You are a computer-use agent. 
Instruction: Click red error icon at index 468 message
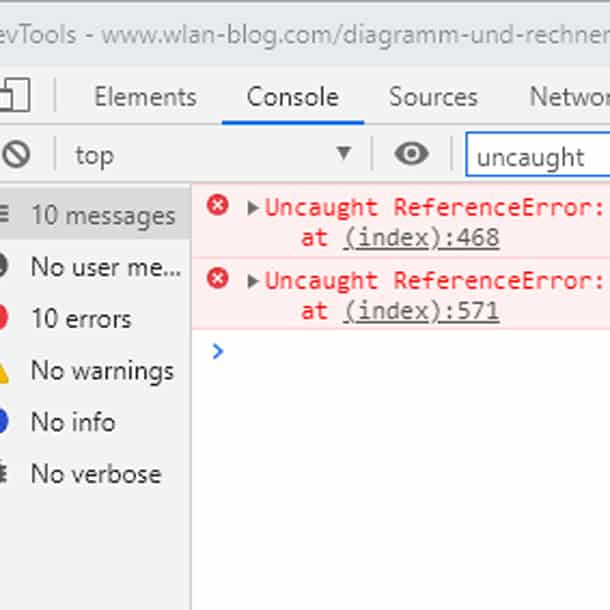coord(217,205)
